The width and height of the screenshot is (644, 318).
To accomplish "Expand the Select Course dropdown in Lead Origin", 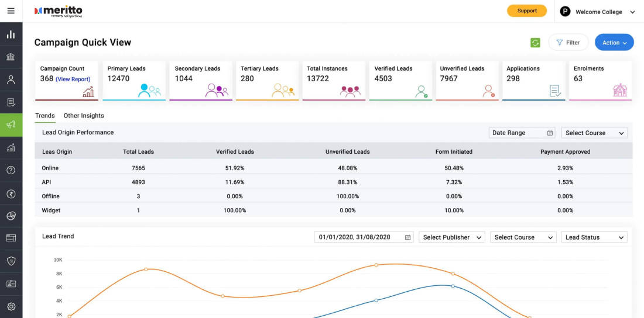I will pyautogui.click(x=594, y=133).
